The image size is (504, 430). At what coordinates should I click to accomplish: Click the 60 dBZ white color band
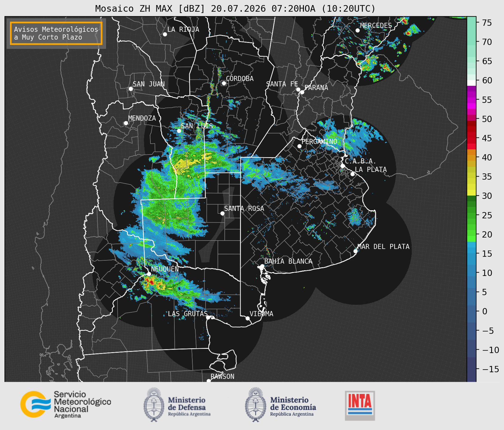coord(471,83)
